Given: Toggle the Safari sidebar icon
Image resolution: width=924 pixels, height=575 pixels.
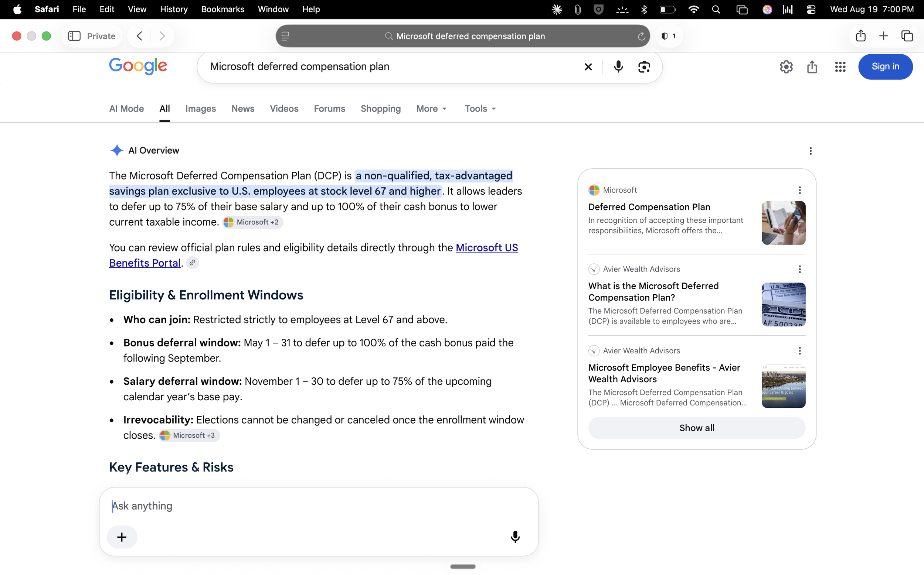Looking at the screenshot, I should 74,36.
